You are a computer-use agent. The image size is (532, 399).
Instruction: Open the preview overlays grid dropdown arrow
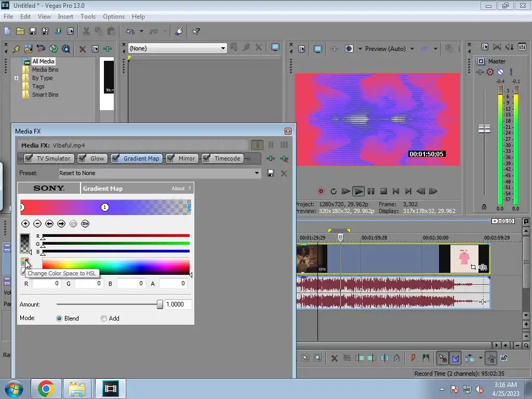(435, 49)
